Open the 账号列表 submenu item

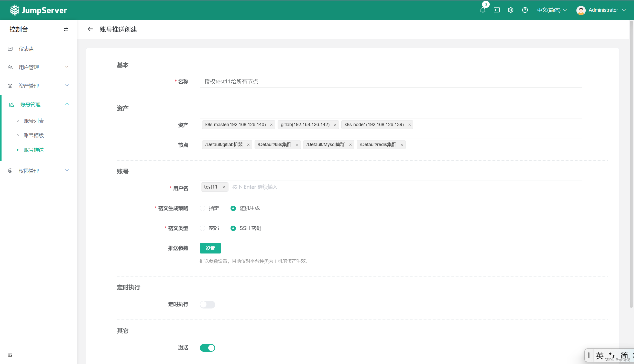point(34,121)
